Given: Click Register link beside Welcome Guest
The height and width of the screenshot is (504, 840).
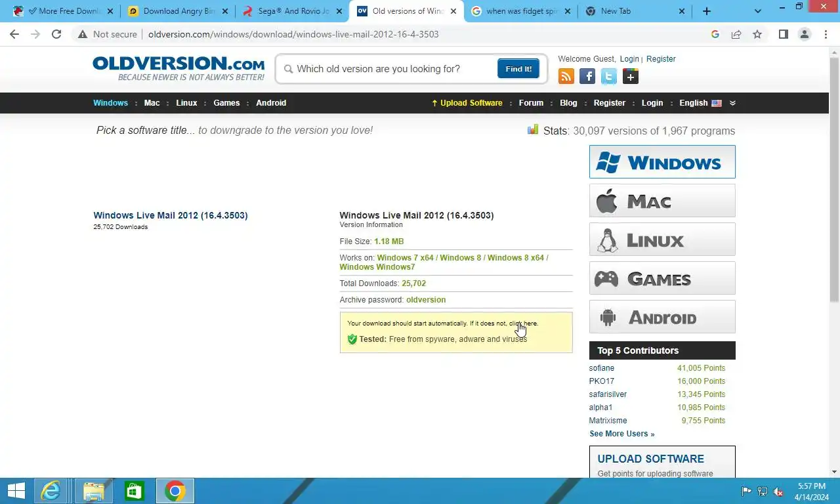Looking at the screenshot, I should point(661,59).
